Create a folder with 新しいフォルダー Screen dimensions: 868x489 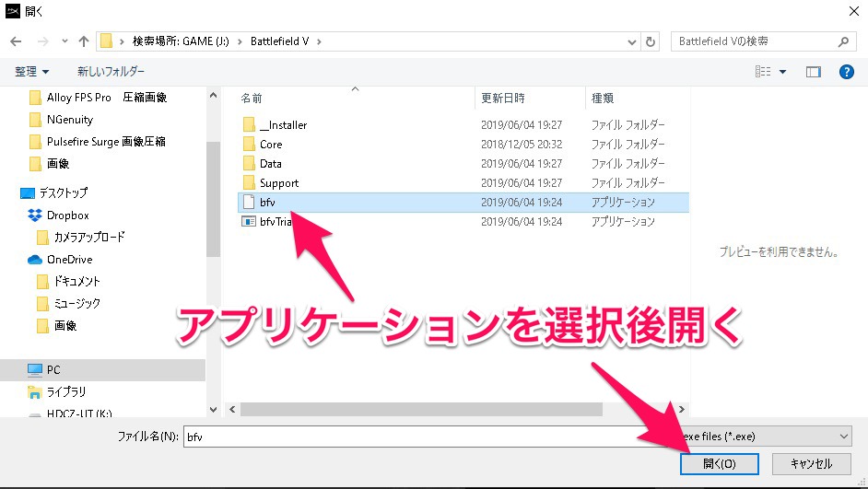point(111,71)
